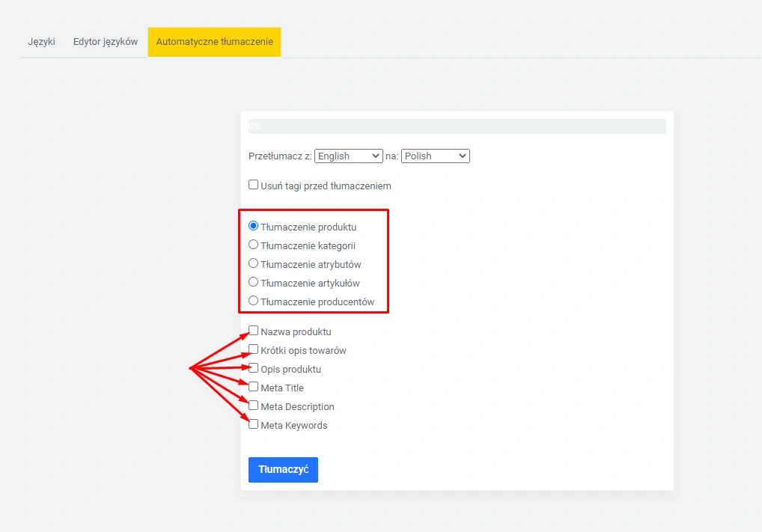Check the Meta Description checkbox
The width and height of the screenshot is (762, 532).
click(254, 406)
